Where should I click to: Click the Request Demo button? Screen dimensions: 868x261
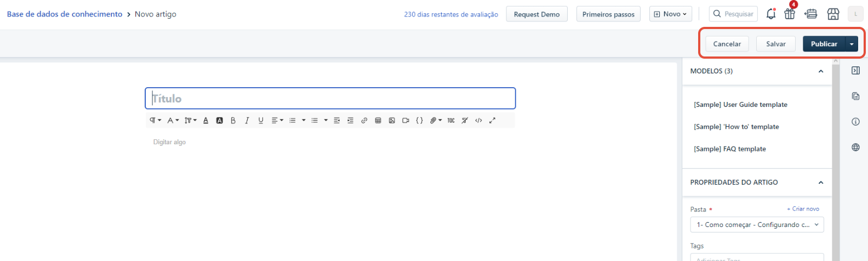(x=536, y=14)
